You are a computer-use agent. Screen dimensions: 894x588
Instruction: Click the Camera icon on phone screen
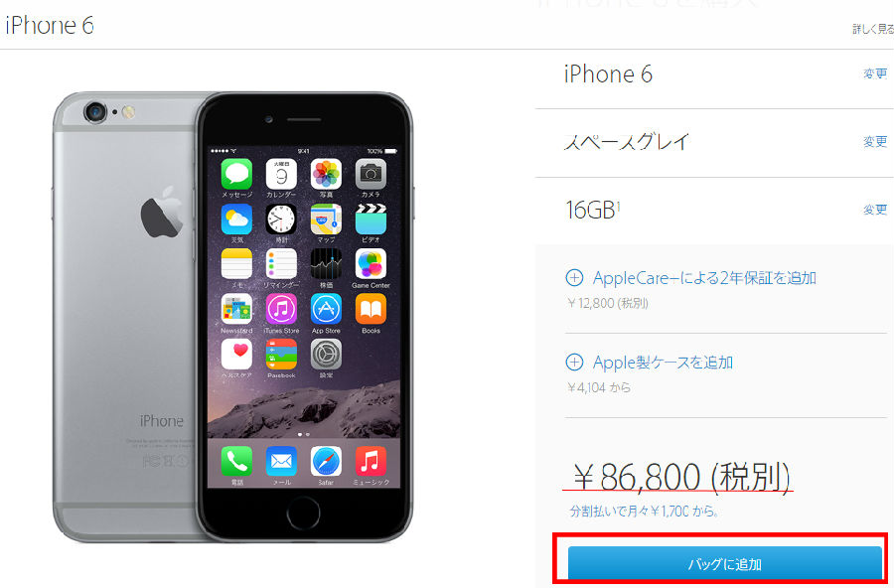371,174
